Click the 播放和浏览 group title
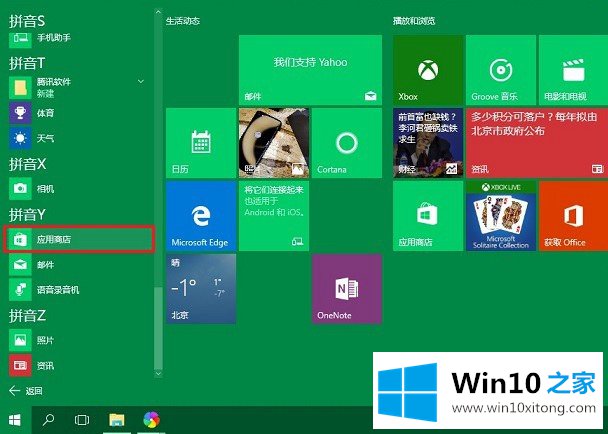 coord(414,21)
